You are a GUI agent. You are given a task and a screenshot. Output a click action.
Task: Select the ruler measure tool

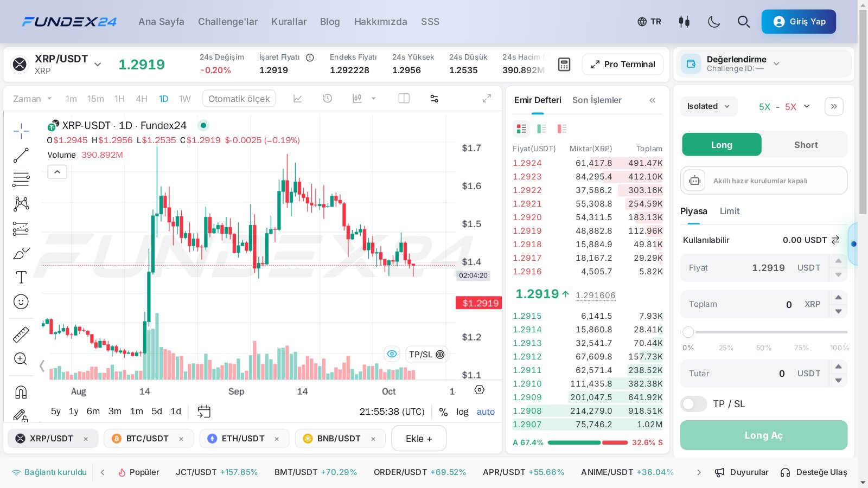pos(21,335)
